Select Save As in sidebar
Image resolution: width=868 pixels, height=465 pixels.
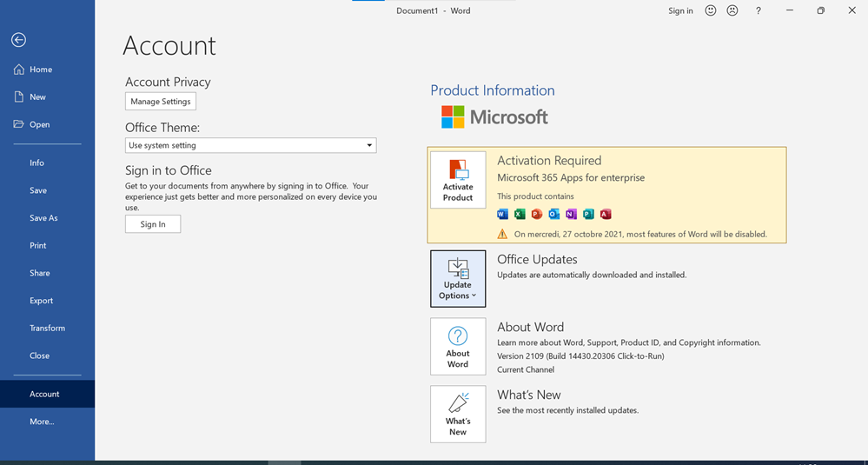point(43,218)
